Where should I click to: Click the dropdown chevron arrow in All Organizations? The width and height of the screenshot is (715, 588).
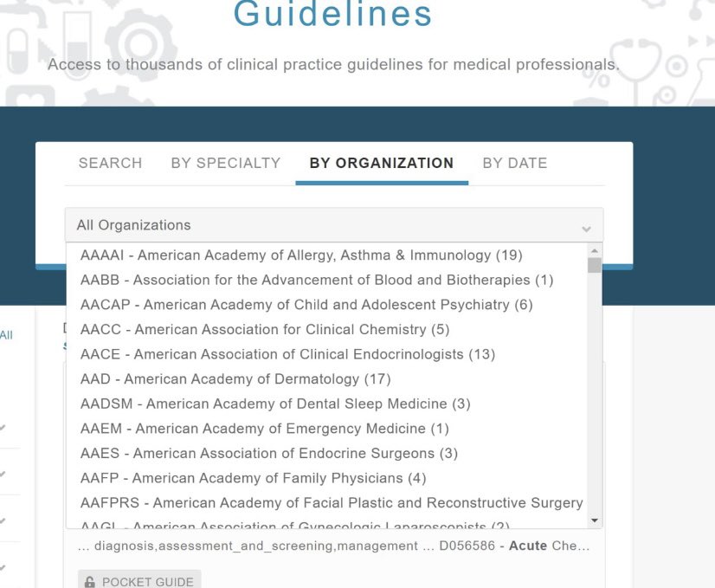[x=586, y=229]
